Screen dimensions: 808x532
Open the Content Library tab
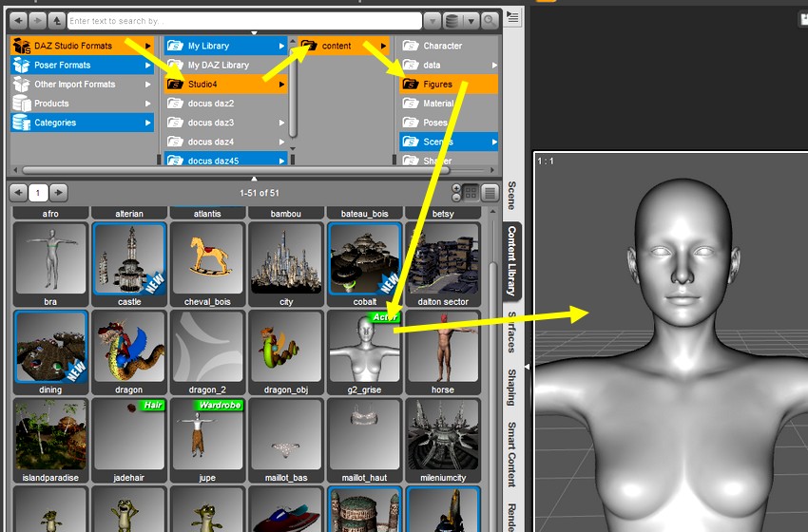[511, 261]
